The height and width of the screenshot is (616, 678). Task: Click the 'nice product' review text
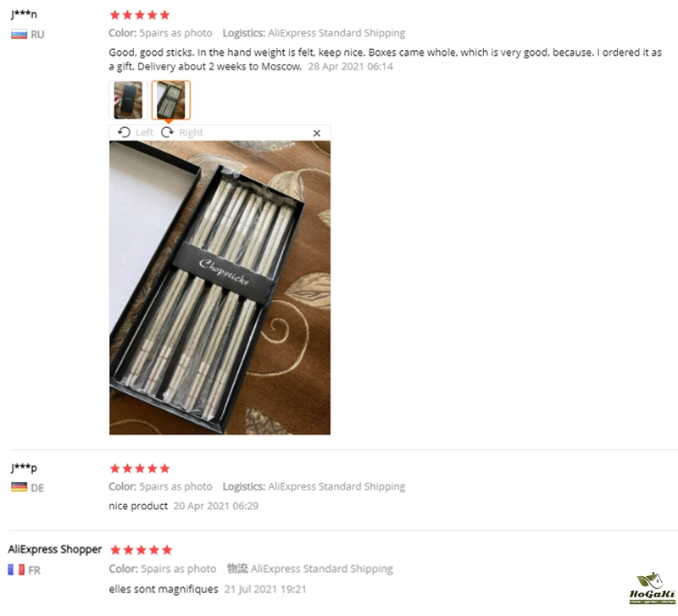pos(138,506)
